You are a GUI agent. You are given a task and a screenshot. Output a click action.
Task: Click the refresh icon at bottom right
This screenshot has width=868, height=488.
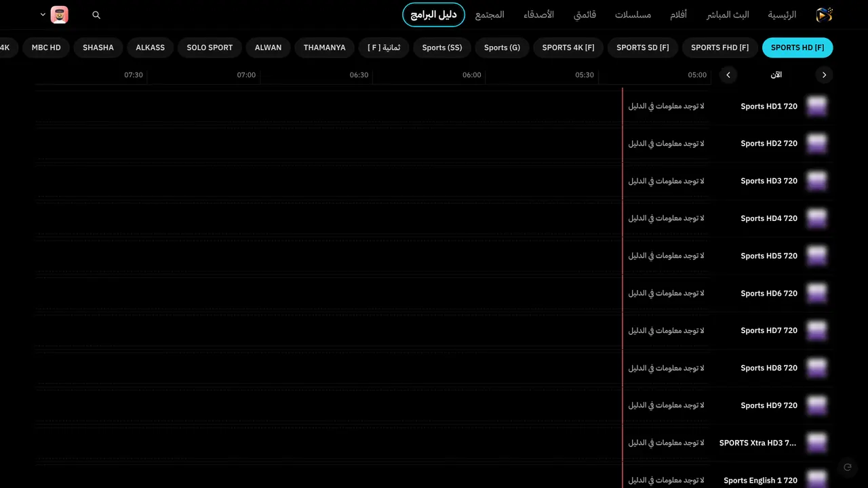847,467
